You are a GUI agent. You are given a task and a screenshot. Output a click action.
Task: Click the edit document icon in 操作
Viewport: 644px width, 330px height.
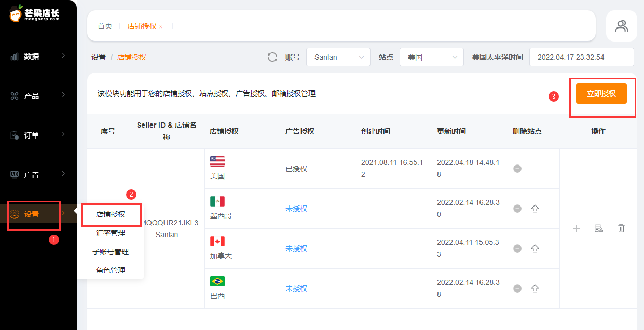point(599,228)
